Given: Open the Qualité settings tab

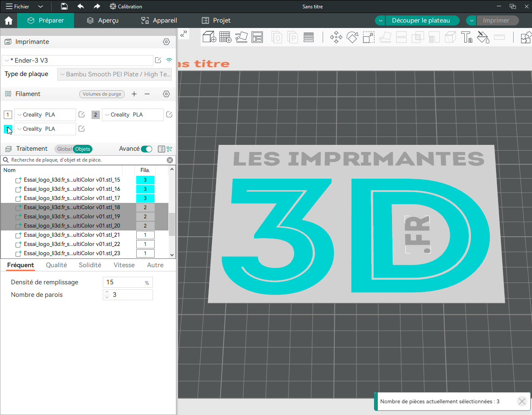Looking at the screenshot, I should [56, 265].
